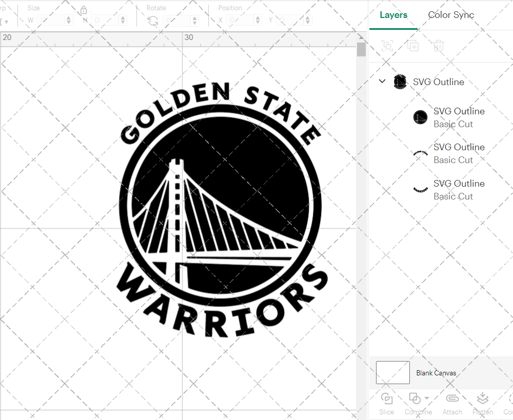Toggle the size lock aspect ratio
This screenshot has width=513, height=420.
[83, 10]
